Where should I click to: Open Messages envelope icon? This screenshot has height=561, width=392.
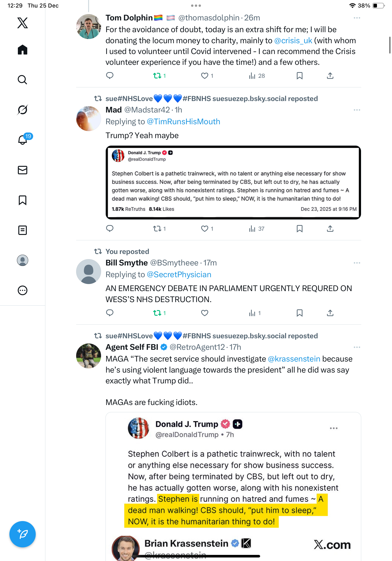(x=23, y=170)
